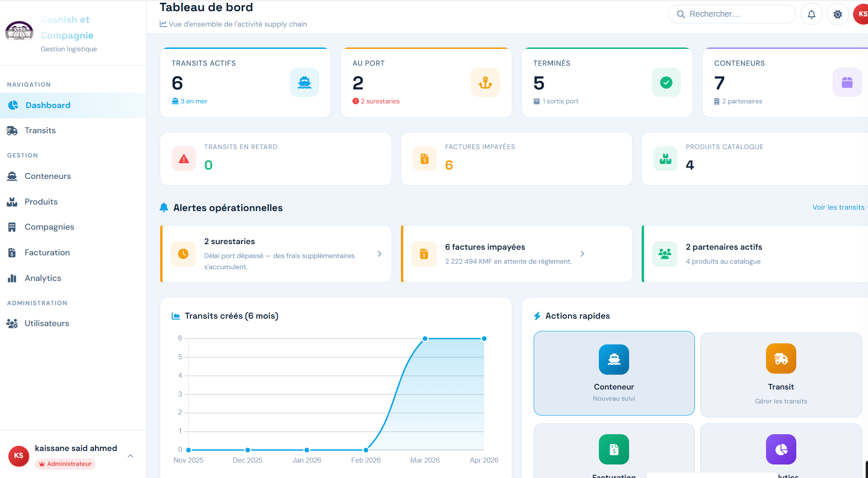Click the Produits boxes sidebar icon
Viewport: 868px width, 478px height.
tap(12, 202)
